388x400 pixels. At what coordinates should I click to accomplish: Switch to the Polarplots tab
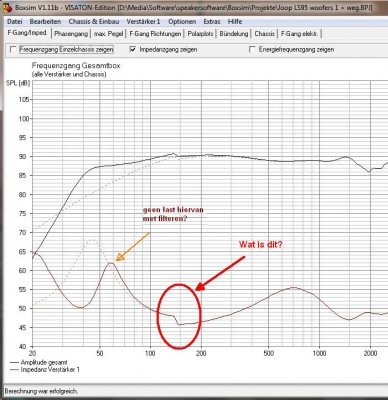coord(200,34)
